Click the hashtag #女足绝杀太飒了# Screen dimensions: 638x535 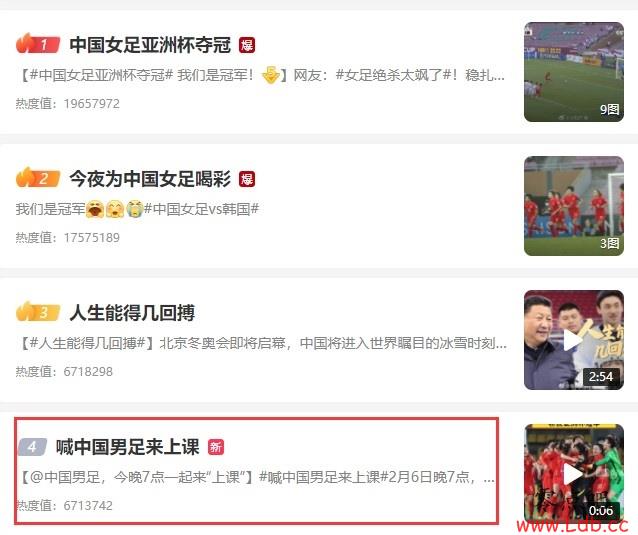click(x=393, y=75)
